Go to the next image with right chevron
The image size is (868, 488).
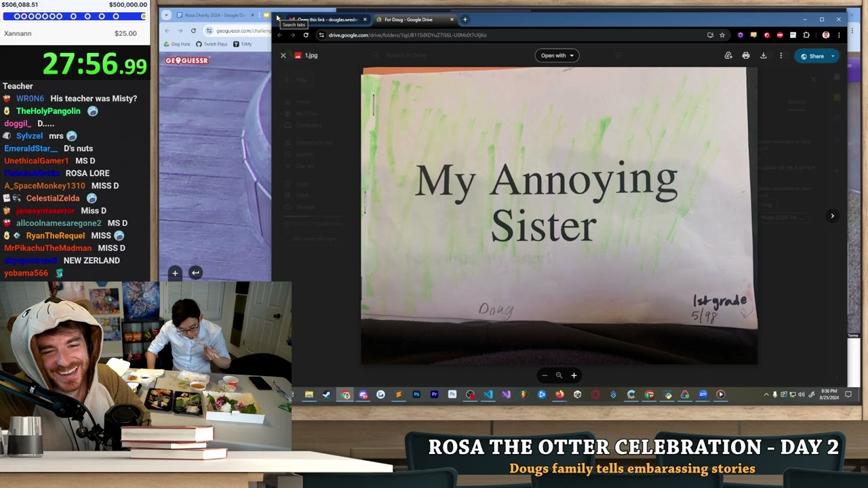pos(832,216)
